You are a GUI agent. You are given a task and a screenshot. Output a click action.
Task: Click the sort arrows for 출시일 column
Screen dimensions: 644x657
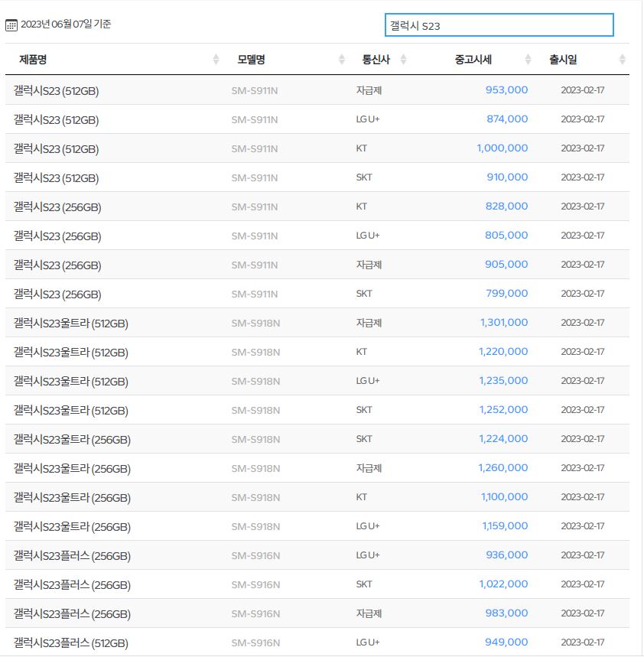click(x=623, y=60)
